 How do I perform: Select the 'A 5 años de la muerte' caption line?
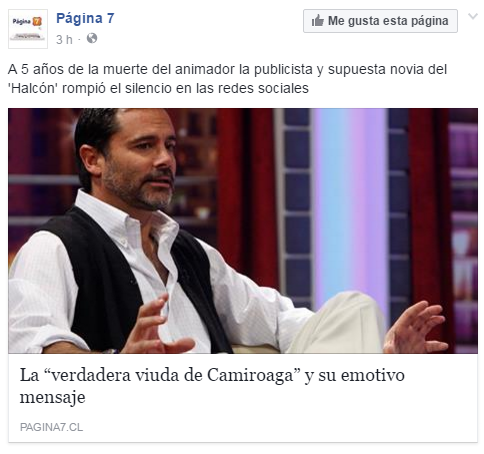click(227, 69)
